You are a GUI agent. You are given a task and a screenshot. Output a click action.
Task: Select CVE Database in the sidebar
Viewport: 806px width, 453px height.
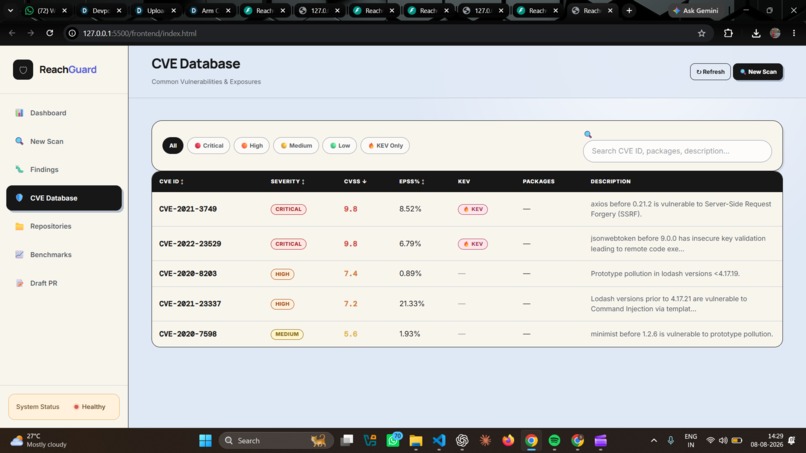[x=64, y=198]
